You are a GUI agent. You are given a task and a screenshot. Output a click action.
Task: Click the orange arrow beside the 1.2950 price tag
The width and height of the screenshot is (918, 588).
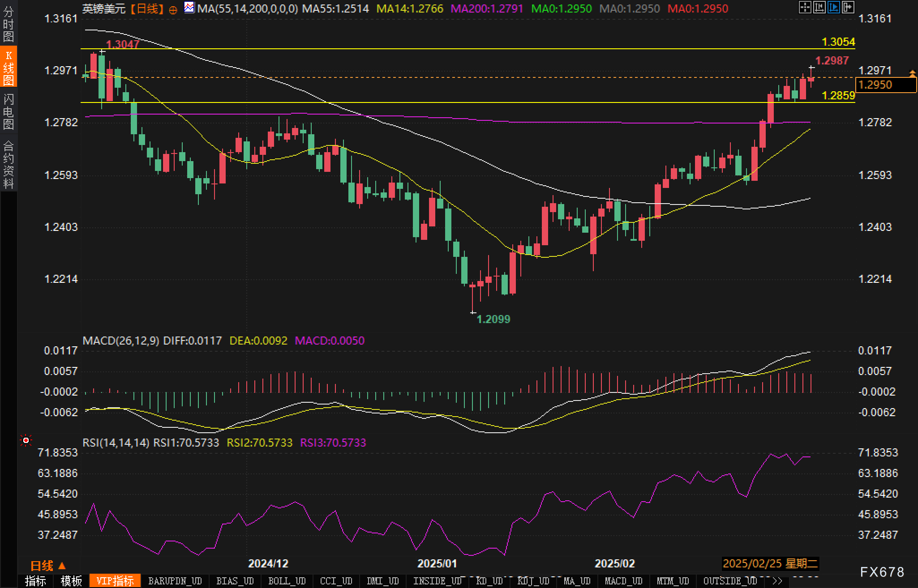pyautogui.click(x=912, y=73)
